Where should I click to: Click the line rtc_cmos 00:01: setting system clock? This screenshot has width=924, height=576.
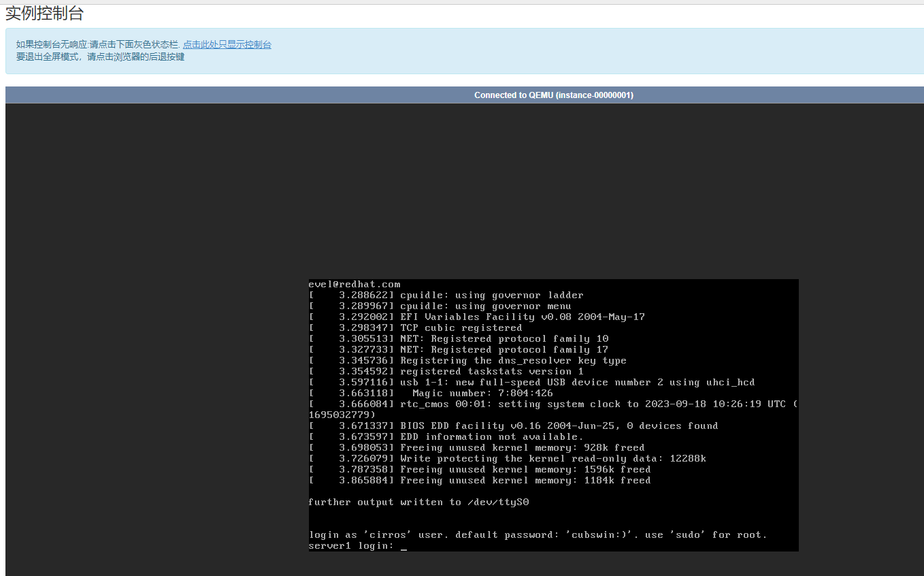point(553,404)
